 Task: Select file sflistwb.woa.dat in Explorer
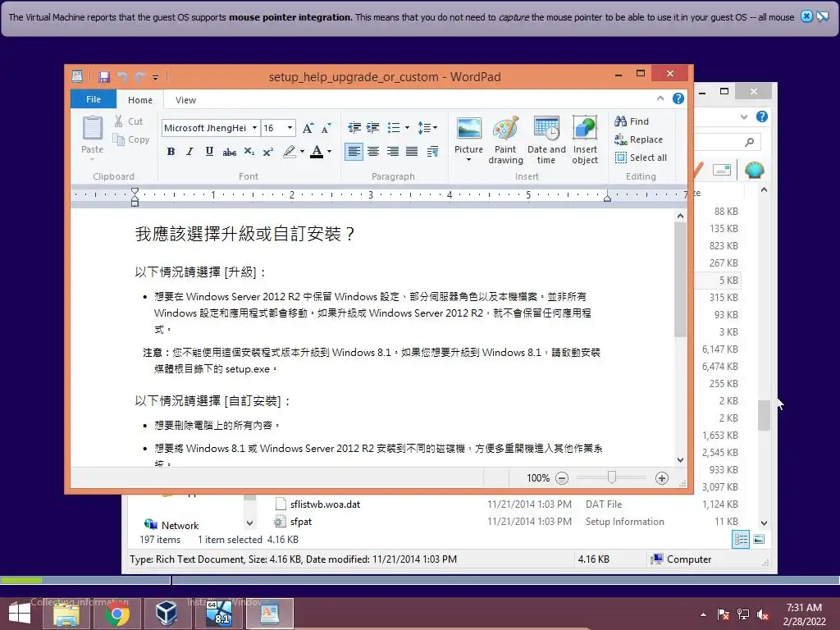[325, 504]
